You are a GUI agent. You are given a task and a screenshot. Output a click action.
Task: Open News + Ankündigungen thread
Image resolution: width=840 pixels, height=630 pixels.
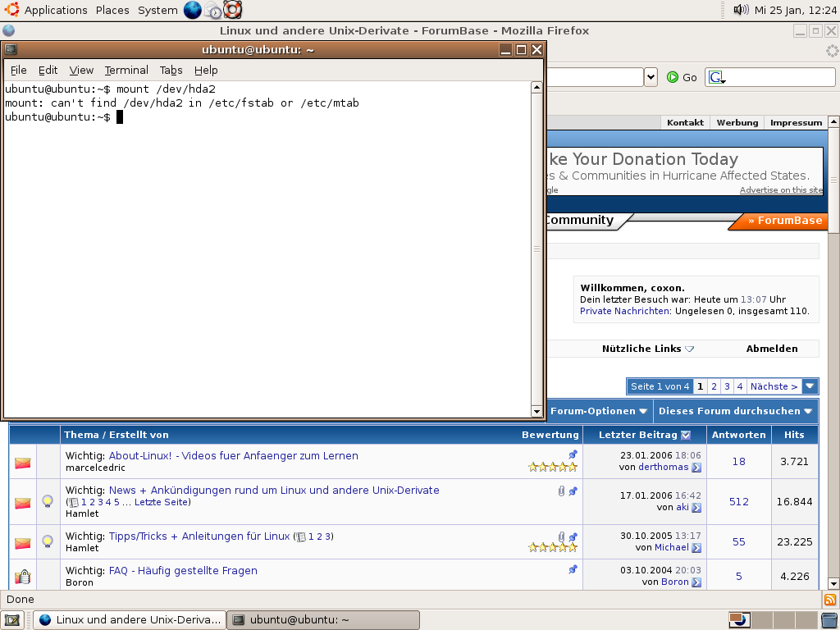pyautogui.click(x=274, y=491)
